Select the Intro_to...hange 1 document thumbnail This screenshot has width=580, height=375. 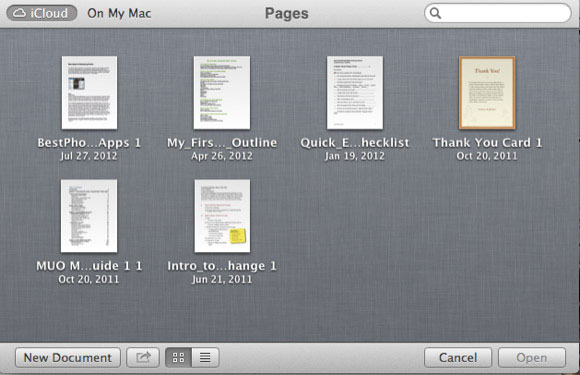(x=222, y=216)
